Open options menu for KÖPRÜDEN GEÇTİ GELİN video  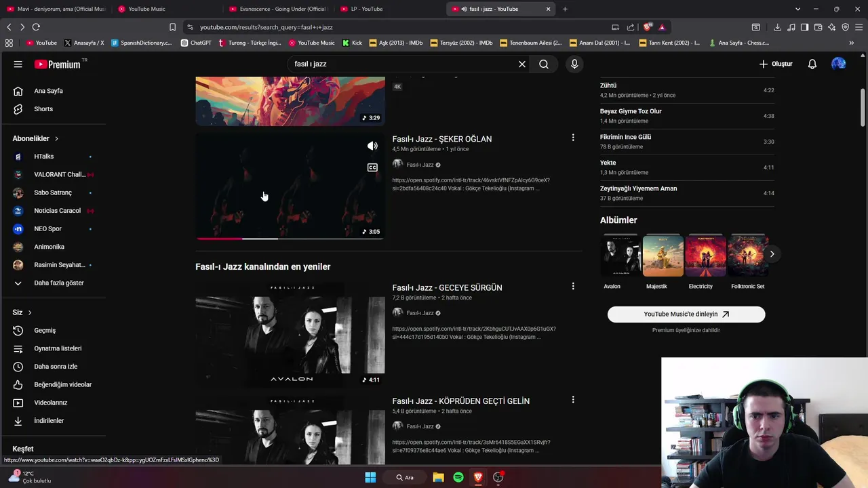coord(573,400)
